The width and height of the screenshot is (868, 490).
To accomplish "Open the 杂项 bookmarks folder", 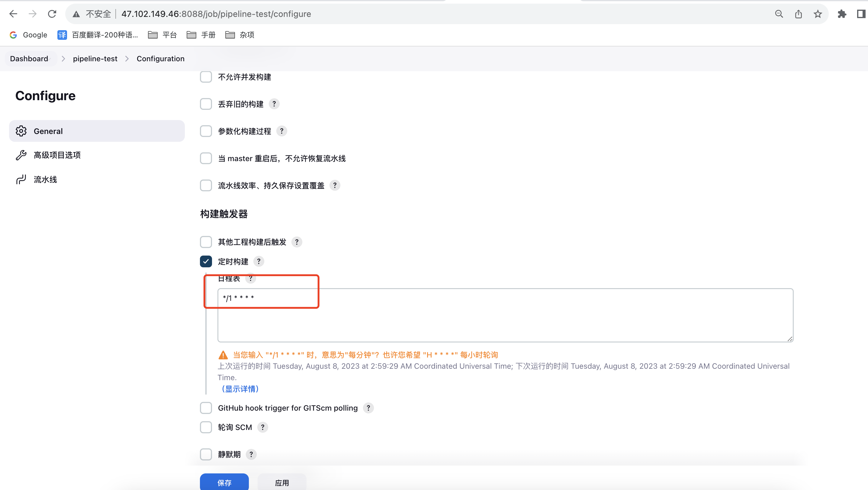I will (x=240, y=35).
